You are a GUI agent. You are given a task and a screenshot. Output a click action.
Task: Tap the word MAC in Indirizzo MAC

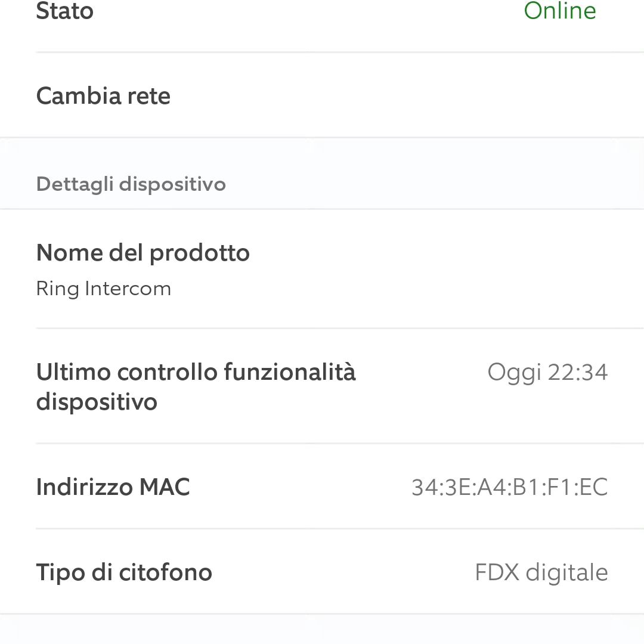pos(165,487)
